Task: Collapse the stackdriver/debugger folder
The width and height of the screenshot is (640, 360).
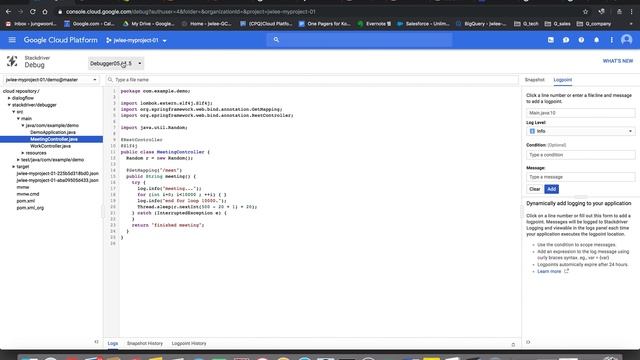Action: click(9, 105)
